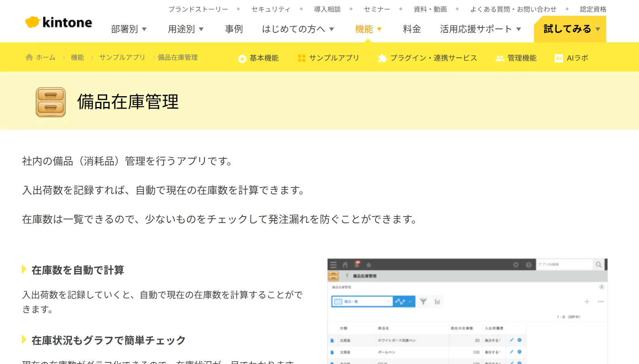Click the kintone logo
The image size is (639, 364).
(59, 22)
